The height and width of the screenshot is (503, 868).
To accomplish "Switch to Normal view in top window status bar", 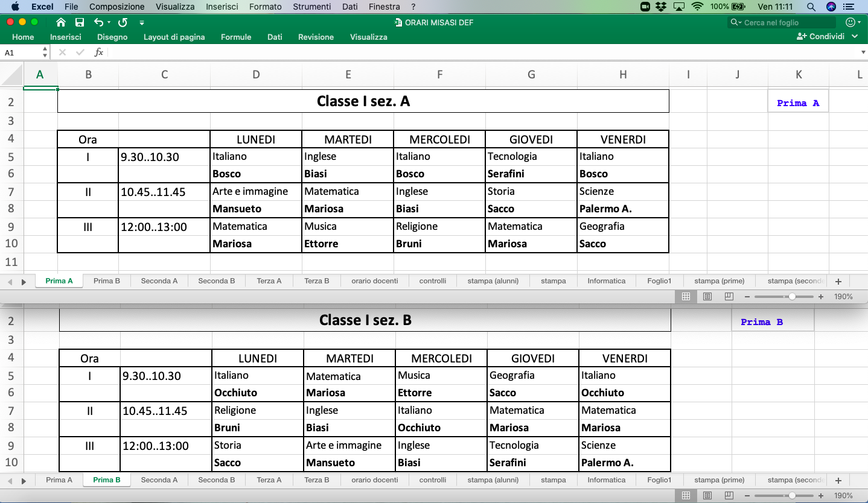I will [686, 297].
